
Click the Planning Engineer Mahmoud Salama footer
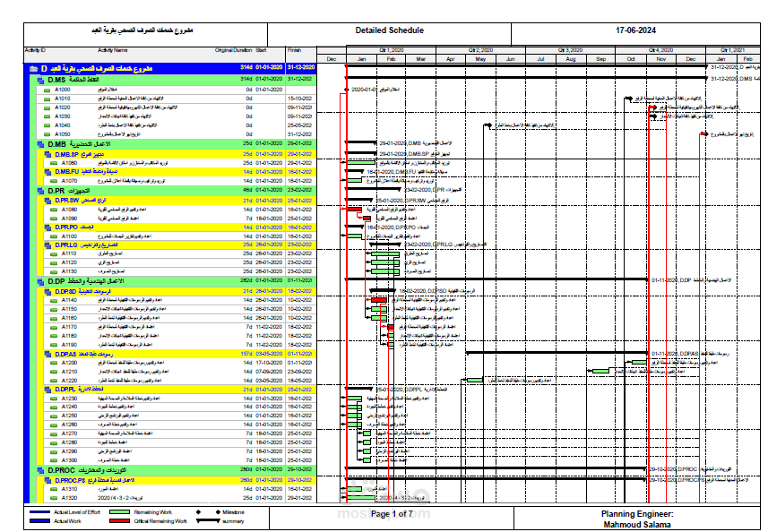pyautogui.click(x=637, y=519)
